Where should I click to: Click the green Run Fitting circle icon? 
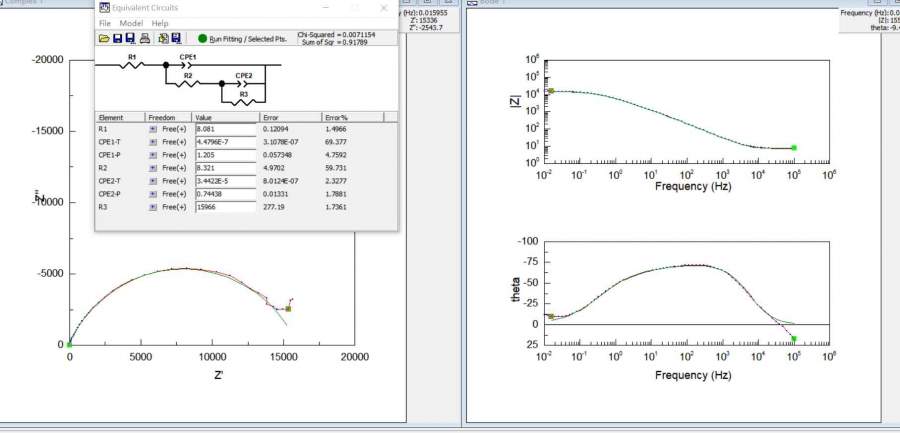(x=203, y=38)
